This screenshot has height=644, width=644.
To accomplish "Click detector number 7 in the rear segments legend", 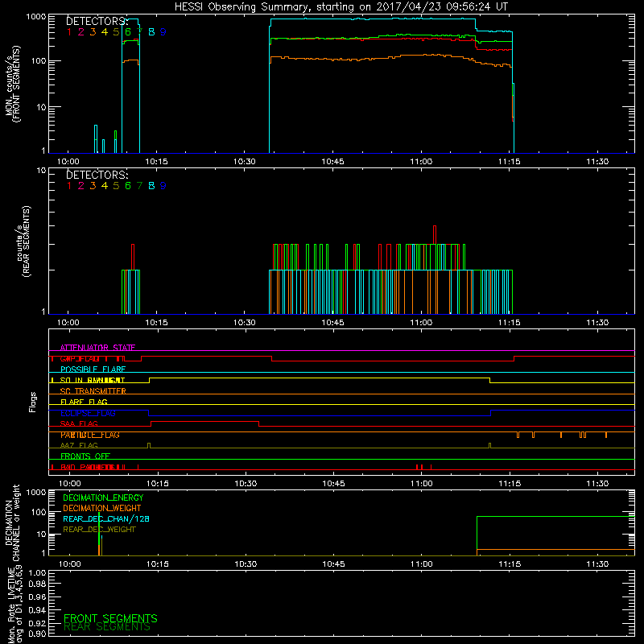I will coord(139,186).
